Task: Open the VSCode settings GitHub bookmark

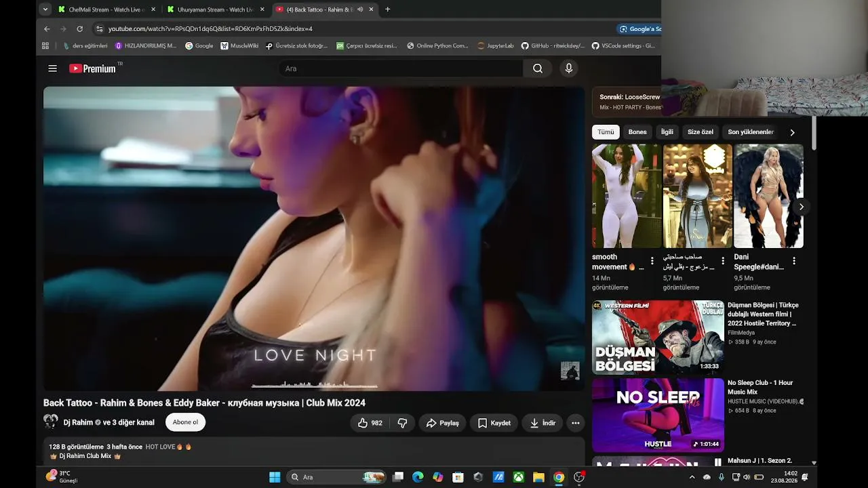Action: (x=623, y=46)
